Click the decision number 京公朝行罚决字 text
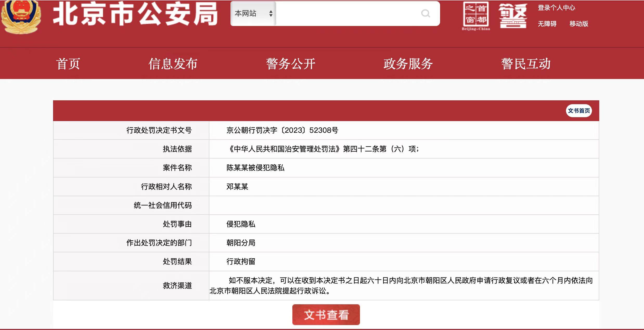The image size is (644, 330). (282, 130)
